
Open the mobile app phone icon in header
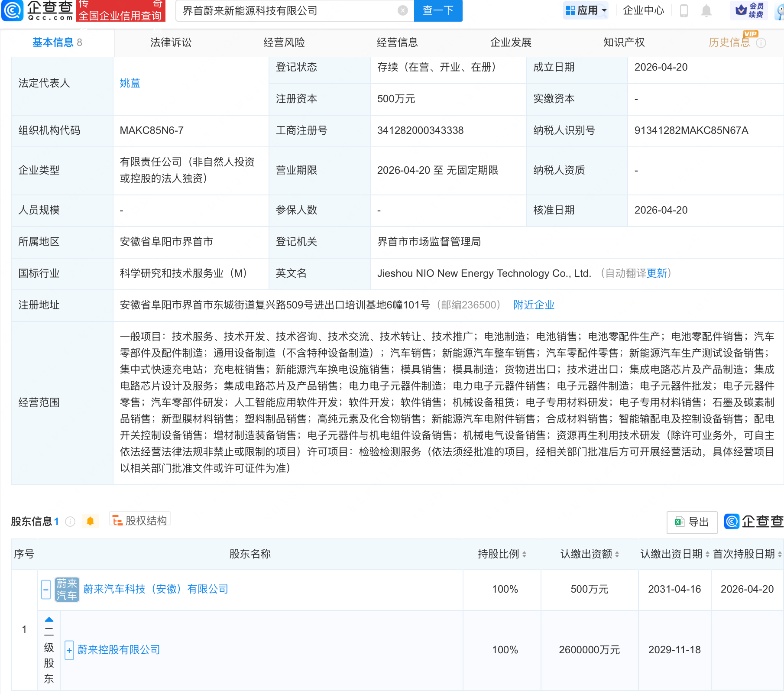[x=684, y=11]
